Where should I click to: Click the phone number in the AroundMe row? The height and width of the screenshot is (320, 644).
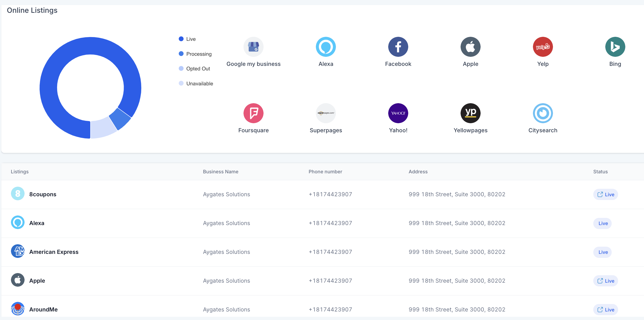[330, 310]
